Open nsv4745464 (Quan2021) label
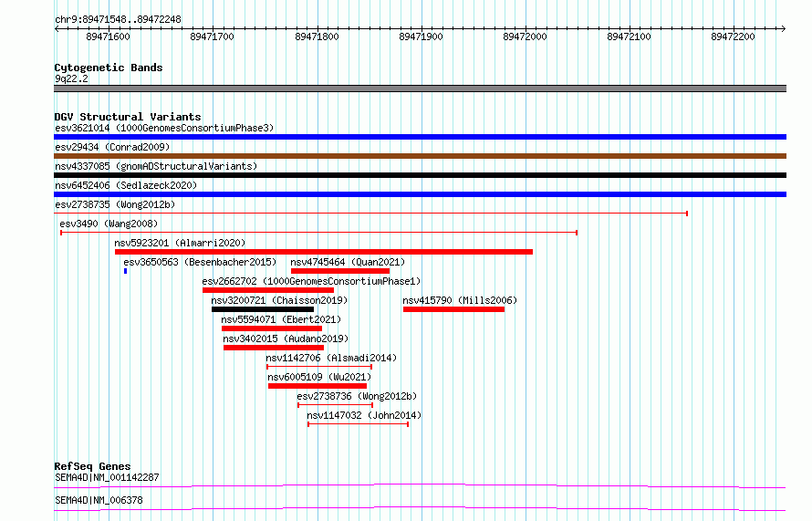 pyautogui.click(x=348, y=262)
